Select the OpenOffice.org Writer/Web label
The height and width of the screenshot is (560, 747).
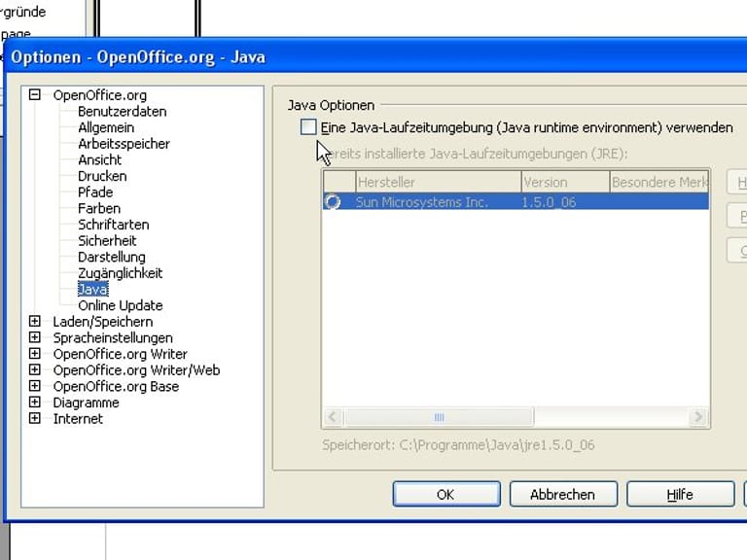[137, 370]
